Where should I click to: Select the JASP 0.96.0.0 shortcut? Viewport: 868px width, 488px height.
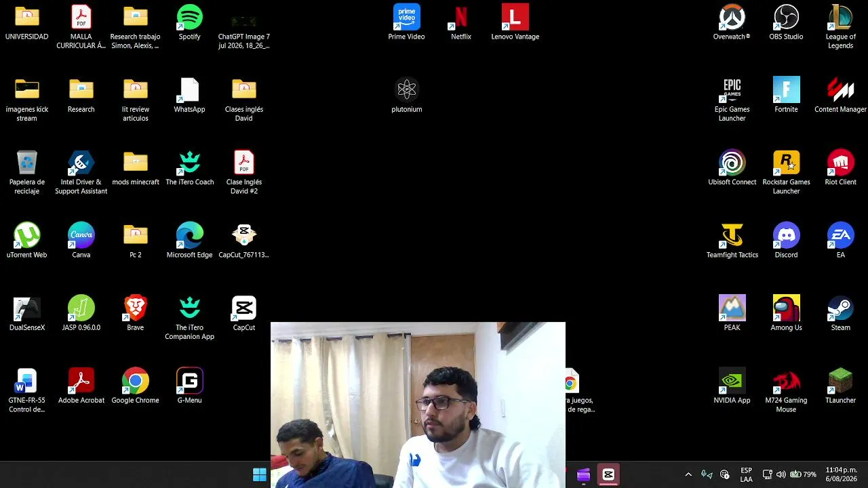pos(81,308)
